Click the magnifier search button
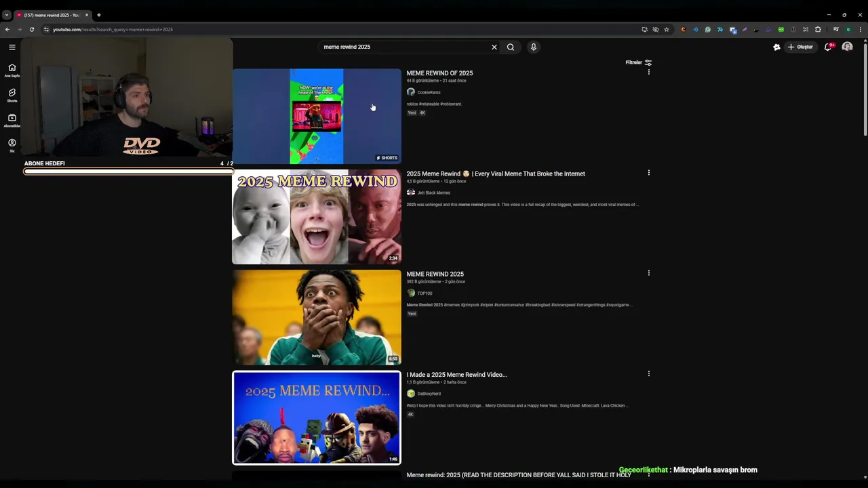 click(511, 47)
